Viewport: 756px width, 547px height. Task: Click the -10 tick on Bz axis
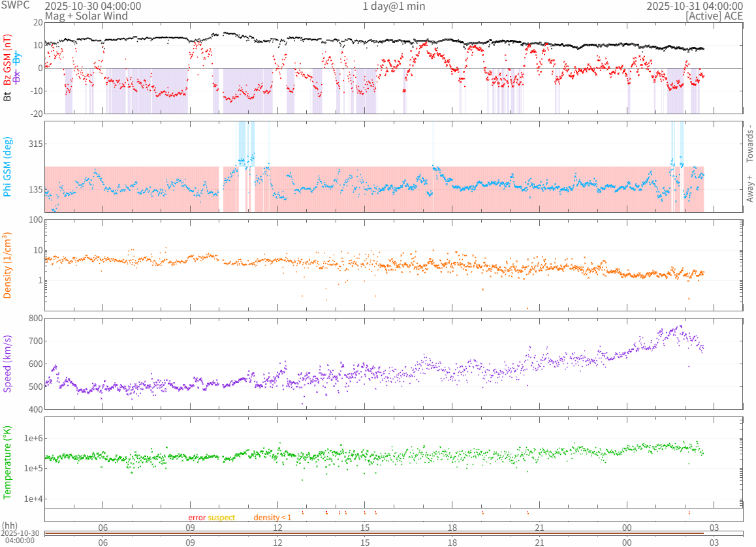(x=37, y=91)
